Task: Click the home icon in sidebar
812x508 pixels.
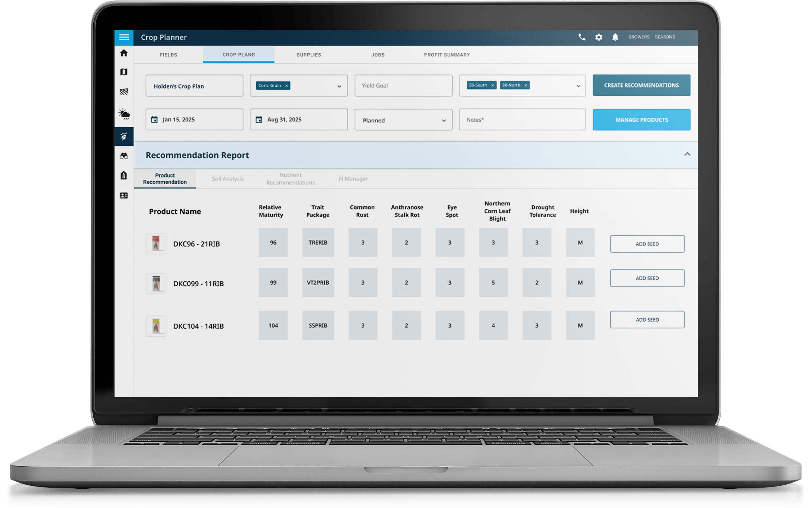Action: [124, 53]
